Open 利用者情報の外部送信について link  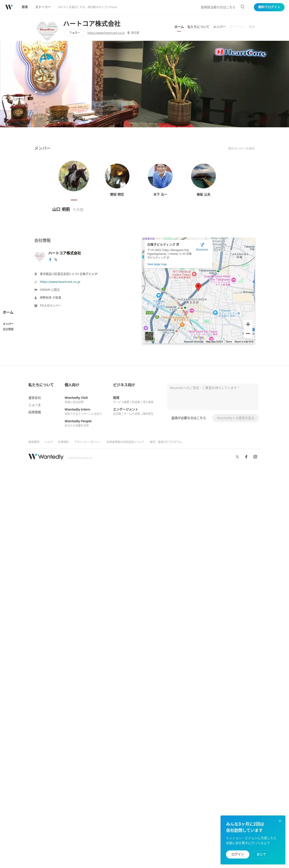pos(125,442)
